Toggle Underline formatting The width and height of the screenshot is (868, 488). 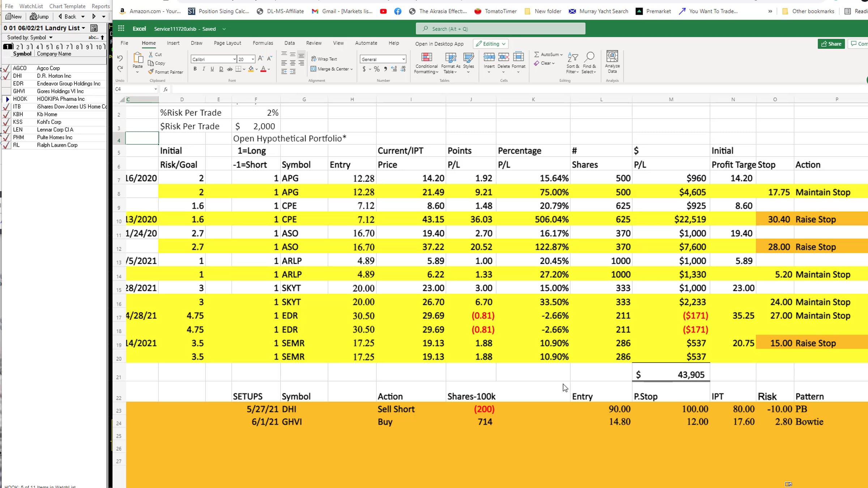click(x=212, y=69)
